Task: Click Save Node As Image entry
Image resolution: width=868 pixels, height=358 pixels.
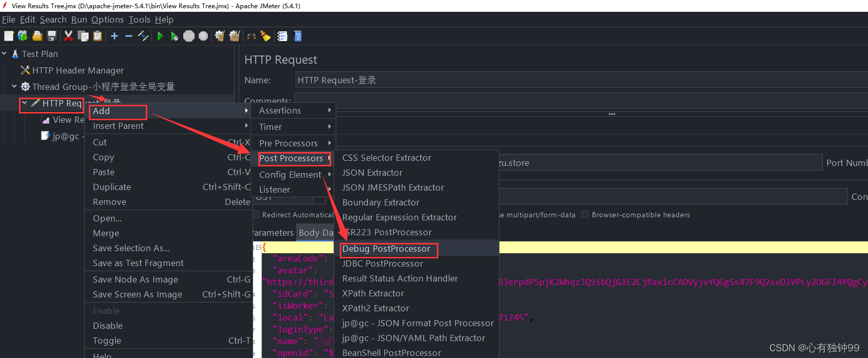Action: click(168, 279)
